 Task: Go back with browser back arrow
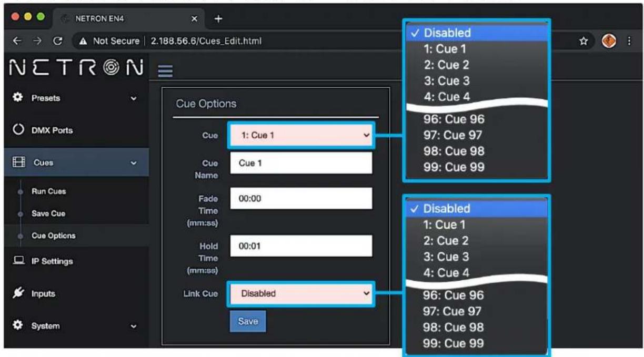tap(18, 41)
